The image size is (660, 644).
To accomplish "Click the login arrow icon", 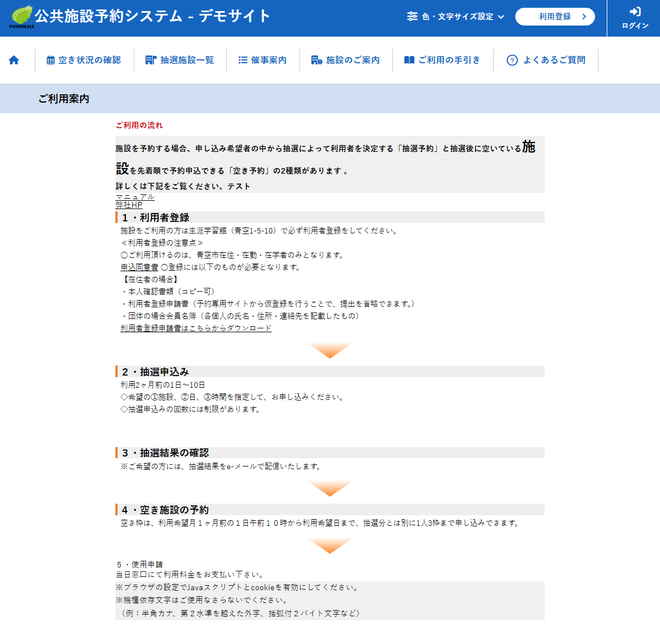I will (635, 12).
